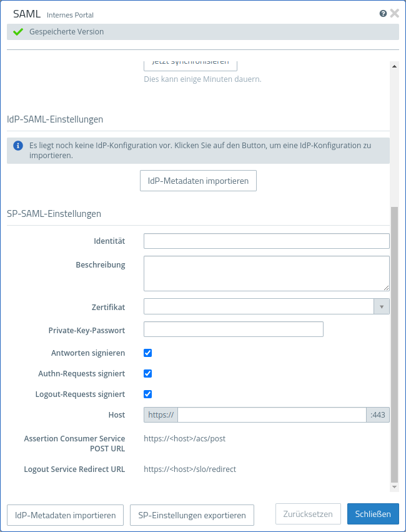Viewport: 406px width, 532px height.
Task: Uncheck Logout-Requests signiert checkbox
Action: (x=148, y=394)
